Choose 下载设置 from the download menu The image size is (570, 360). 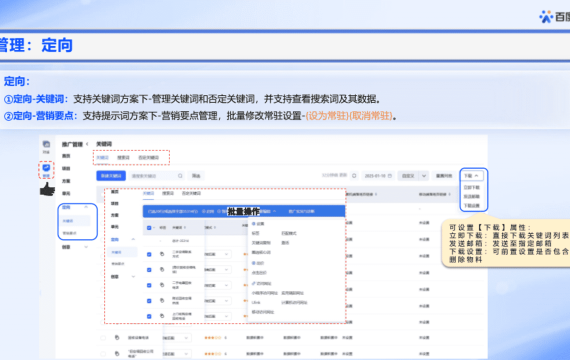point(472,206)
